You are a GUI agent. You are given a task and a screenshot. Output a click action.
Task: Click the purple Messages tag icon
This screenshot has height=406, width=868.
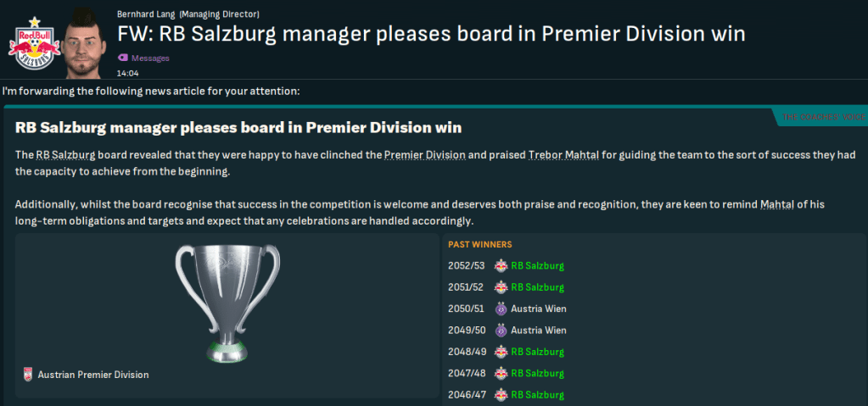tap(123, 58)
